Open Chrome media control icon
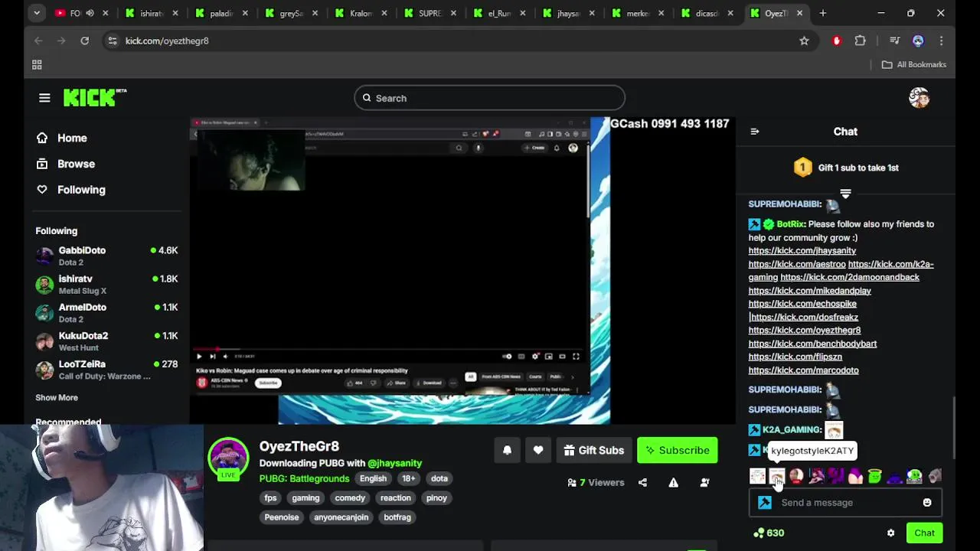Image resolution: width=980 pixels, height=551 pixels. (894, 41)
